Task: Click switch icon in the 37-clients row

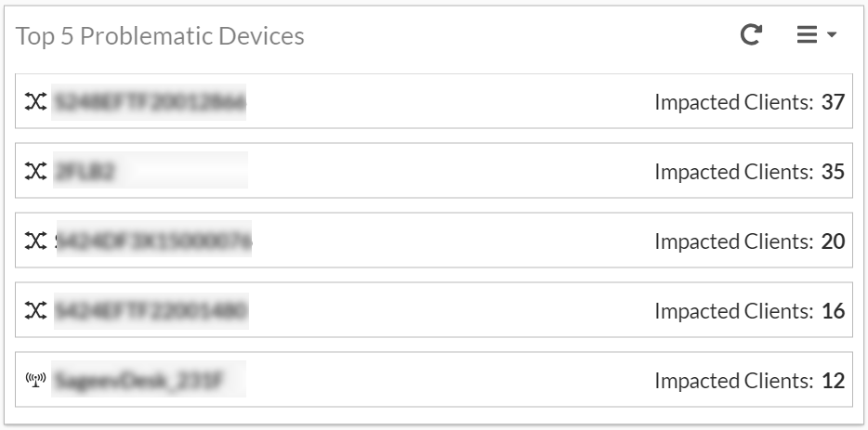Action: point(35,102)
